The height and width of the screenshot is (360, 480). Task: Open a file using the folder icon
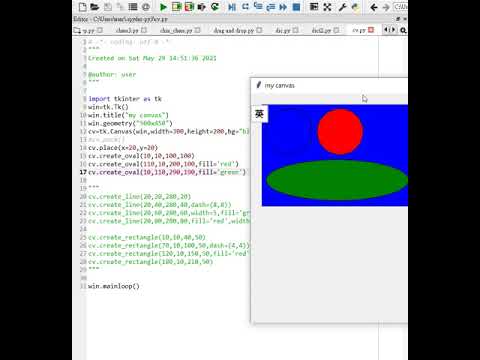(95, 7)
